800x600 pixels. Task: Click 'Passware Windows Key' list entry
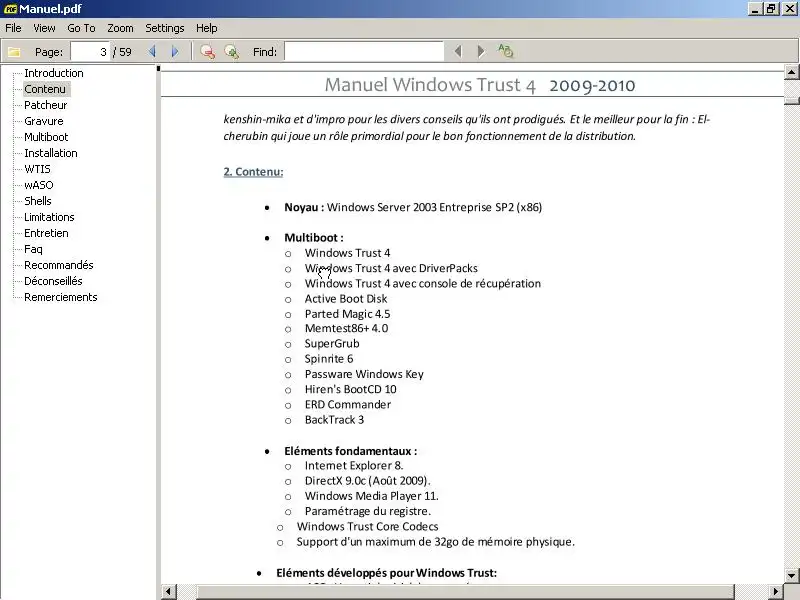364,374
